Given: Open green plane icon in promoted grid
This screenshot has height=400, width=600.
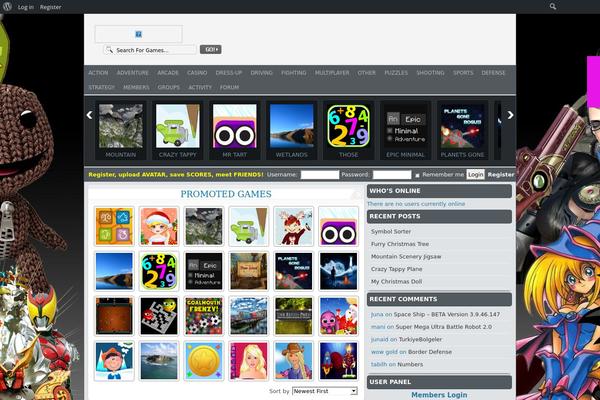Looking at the screenshot, I should click(x=249, y=226).
